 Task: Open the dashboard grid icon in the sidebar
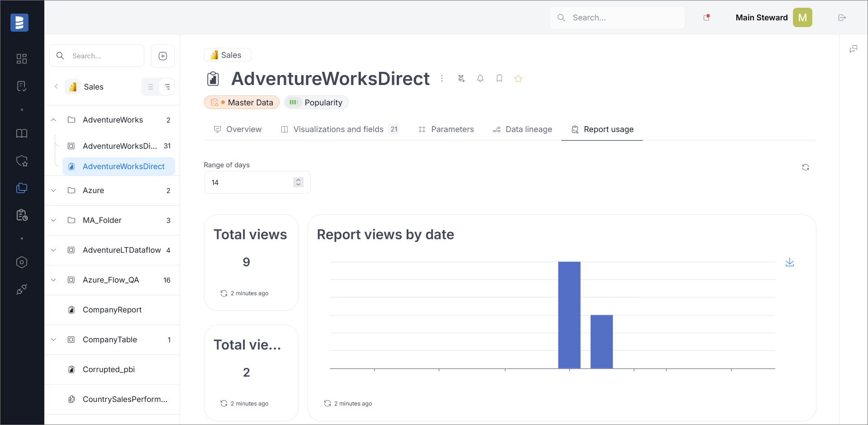tap(21, 58)
